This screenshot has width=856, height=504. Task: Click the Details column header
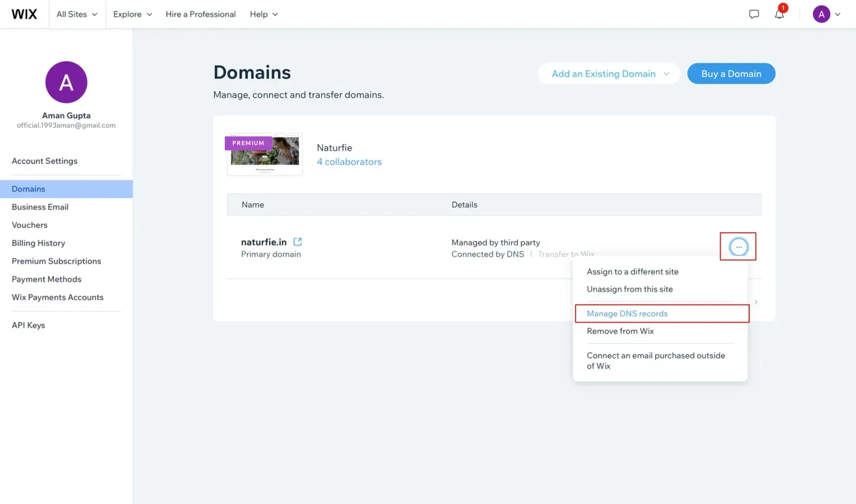pos(464,204)
